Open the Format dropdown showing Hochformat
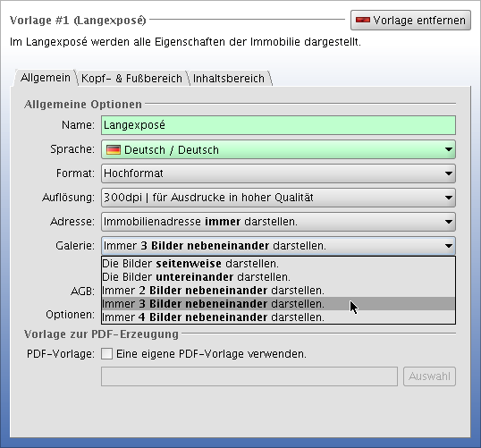 tap(278, 173)
